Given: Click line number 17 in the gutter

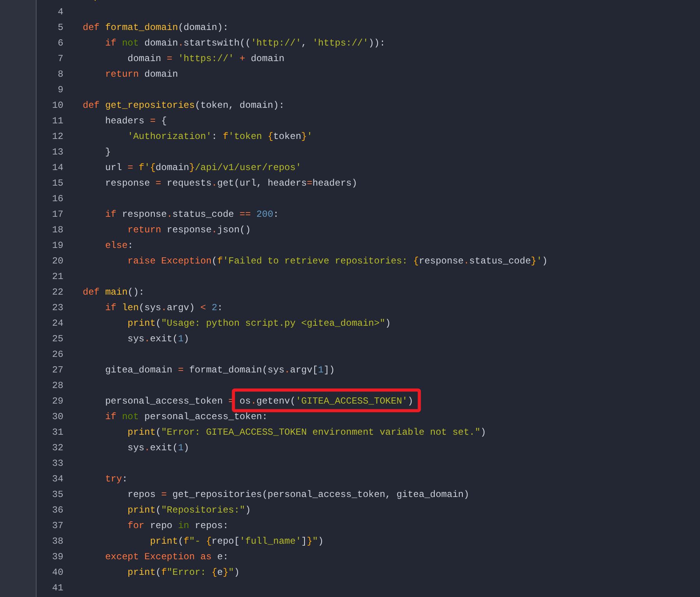Looking at the screenshot, I should coord(58,214).
